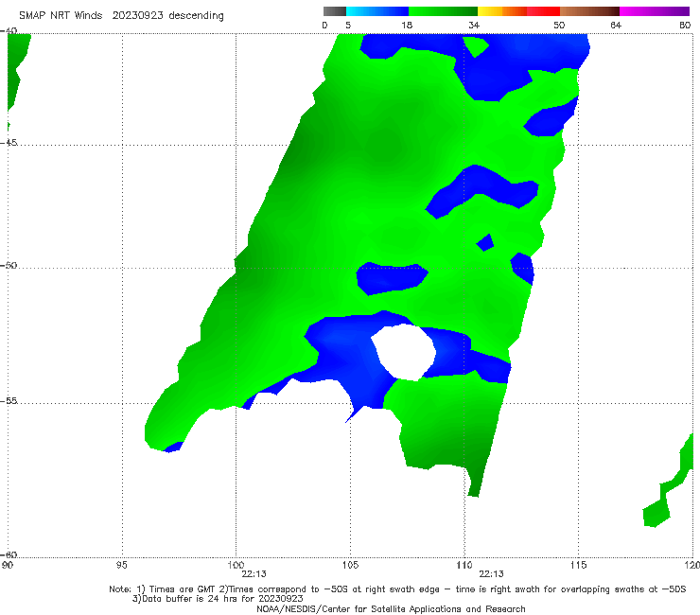Click the latitude label '-50'
Image resolution: width=700 pixels, height=615 pixels.
pos(9,265)
